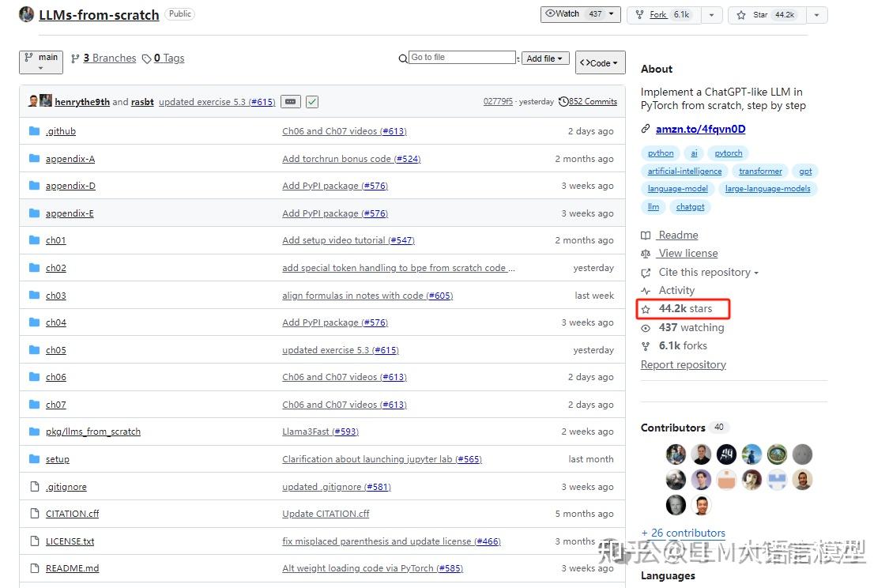The width and height of the screenshot is (889, 588).
Task: Expand the Cite this repository dropdown
Action: (x=702, y=272)
